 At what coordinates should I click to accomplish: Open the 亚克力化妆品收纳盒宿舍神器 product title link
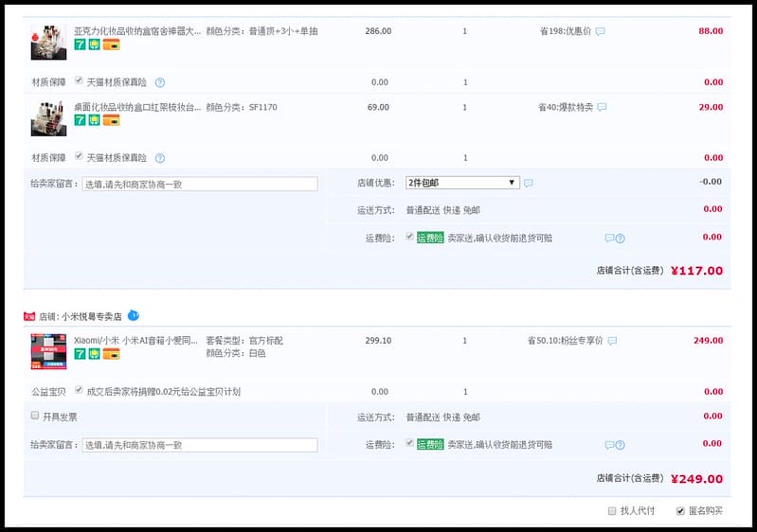pos(137,31)
